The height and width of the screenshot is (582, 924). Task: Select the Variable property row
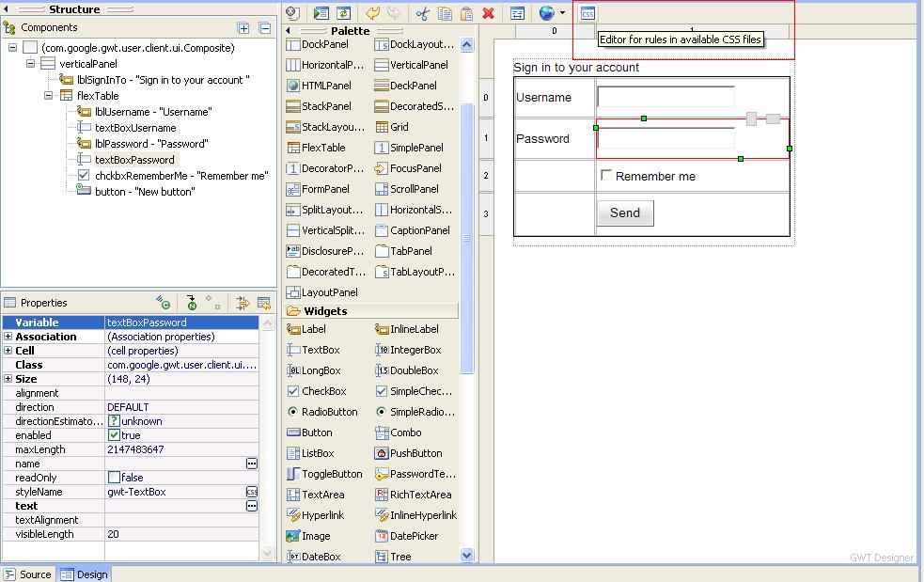pos(131,322)
